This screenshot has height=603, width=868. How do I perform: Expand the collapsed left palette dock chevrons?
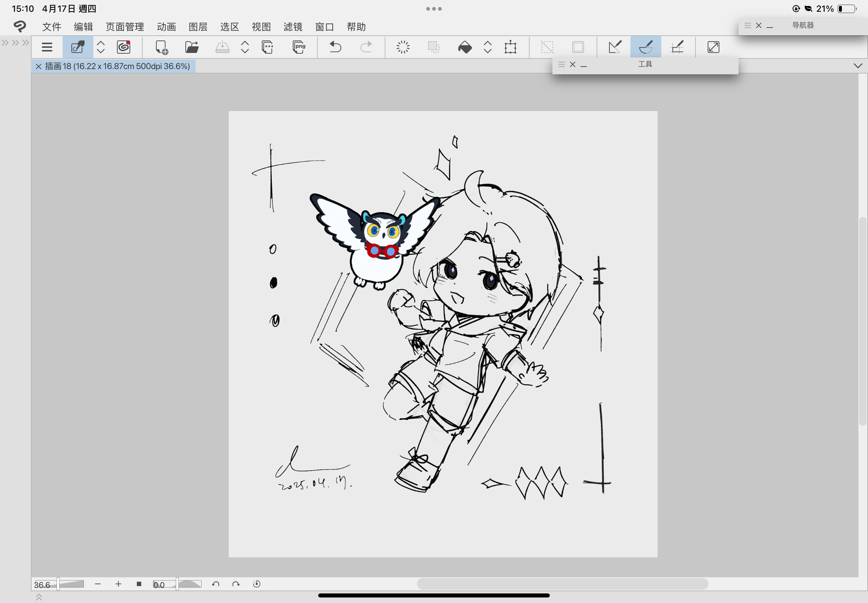15,42
